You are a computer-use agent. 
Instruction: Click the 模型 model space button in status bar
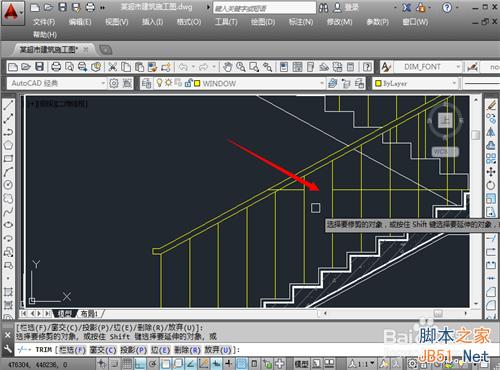(x=301, y=364)
